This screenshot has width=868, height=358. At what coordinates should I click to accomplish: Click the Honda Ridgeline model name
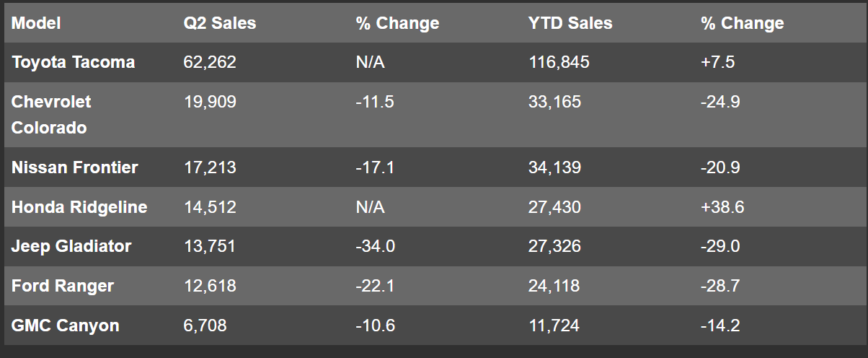click(79, 207)
